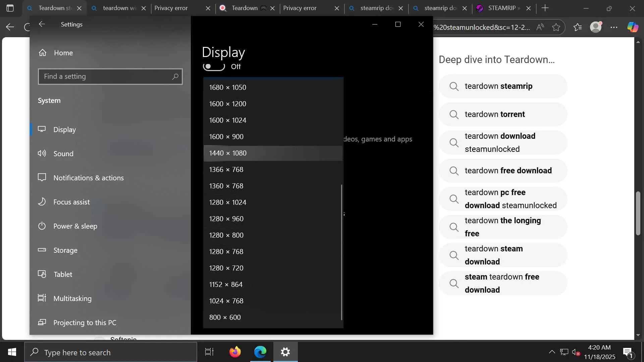The height and width of the screenshot is (362, 644).
Task: Open Copilot icon in Edge toolbar
Action: [x=633, y=27]
